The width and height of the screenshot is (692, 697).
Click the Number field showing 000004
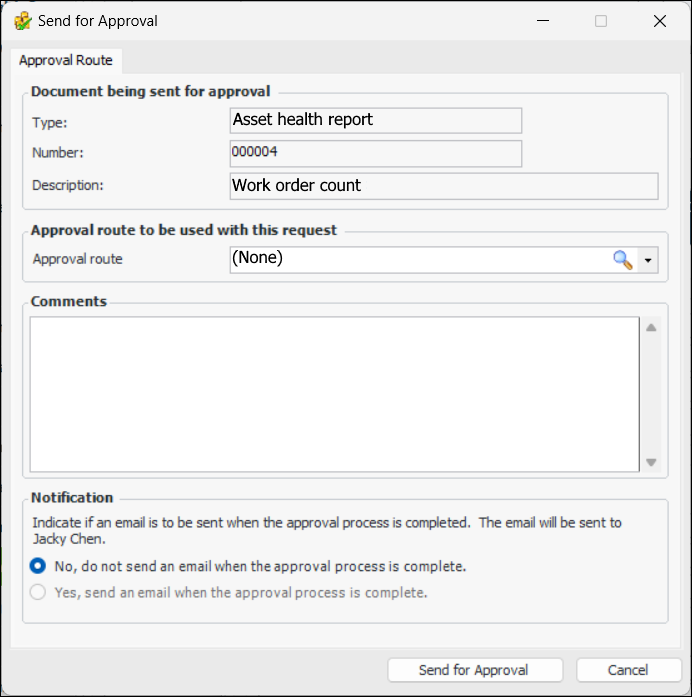click(375, 153)
